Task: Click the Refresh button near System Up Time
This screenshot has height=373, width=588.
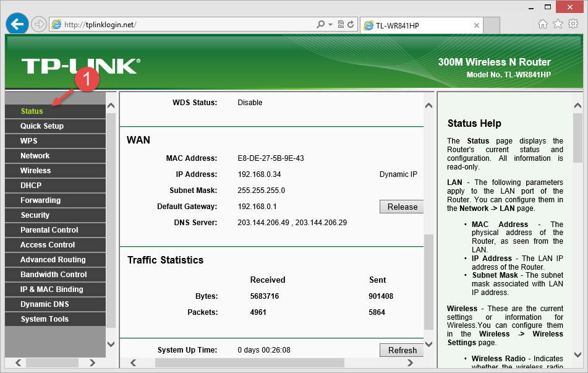Action: coord(402,350)
